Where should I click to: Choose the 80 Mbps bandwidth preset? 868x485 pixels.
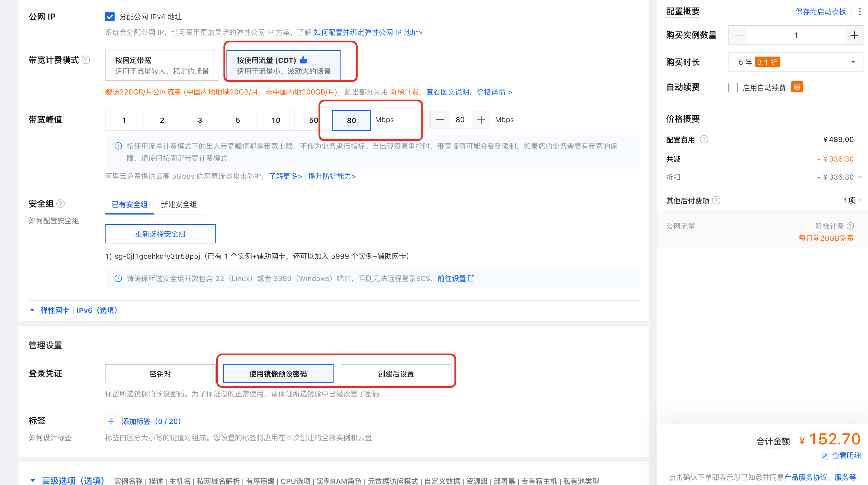pos(351,120)
